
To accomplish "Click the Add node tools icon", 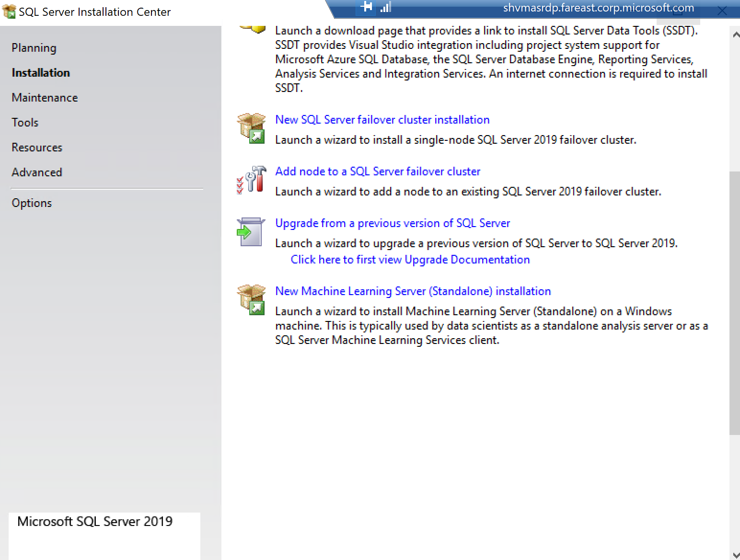I will pyautogui.click(x=251, y=180).
